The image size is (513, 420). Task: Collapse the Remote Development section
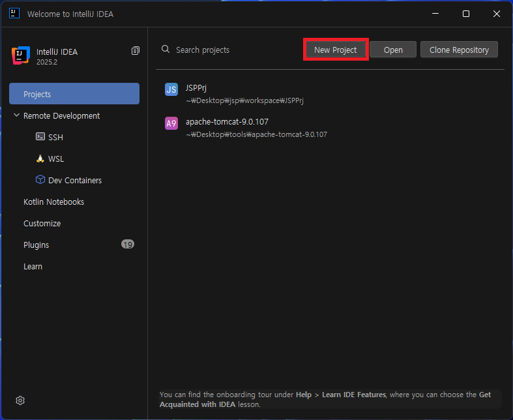tap(16, 115)
